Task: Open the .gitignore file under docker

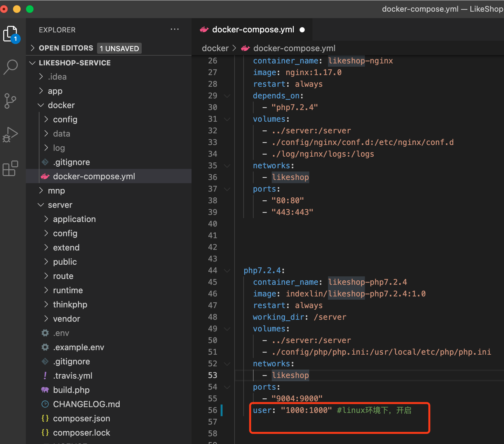Action: coord(109,162)
